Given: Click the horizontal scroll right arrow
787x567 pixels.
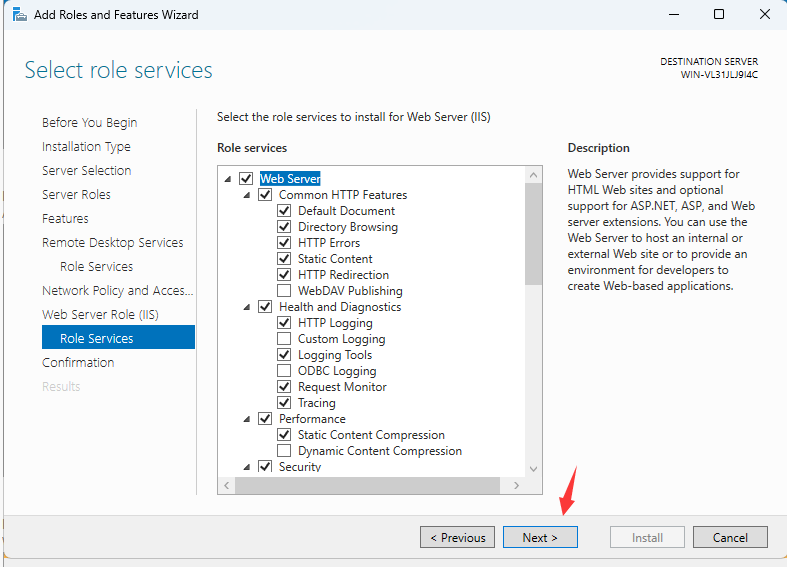Looking at the screenshot, I should tap(516, 485).
